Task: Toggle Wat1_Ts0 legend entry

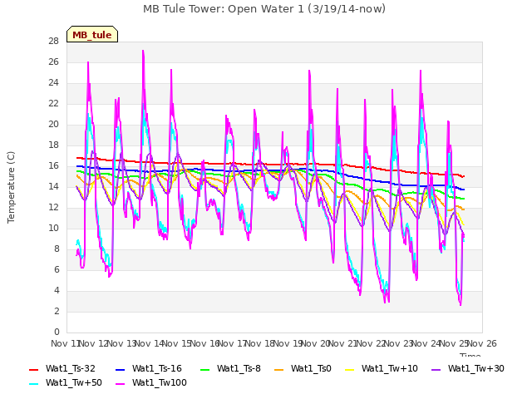Action: click(303, 369)
